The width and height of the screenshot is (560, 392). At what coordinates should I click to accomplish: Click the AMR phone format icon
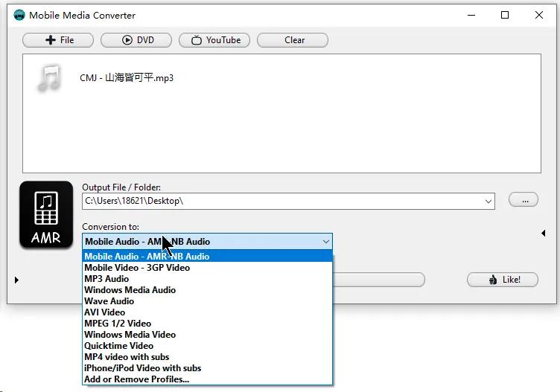[46, 215]
